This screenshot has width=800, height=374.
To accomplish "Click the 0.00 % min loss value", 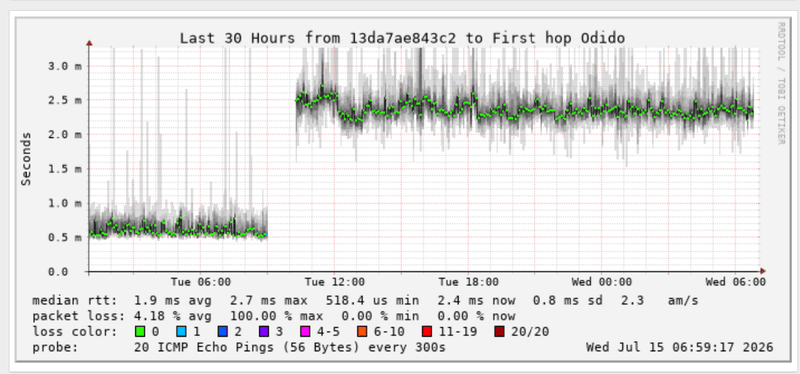I will click(x=380, y=316).
